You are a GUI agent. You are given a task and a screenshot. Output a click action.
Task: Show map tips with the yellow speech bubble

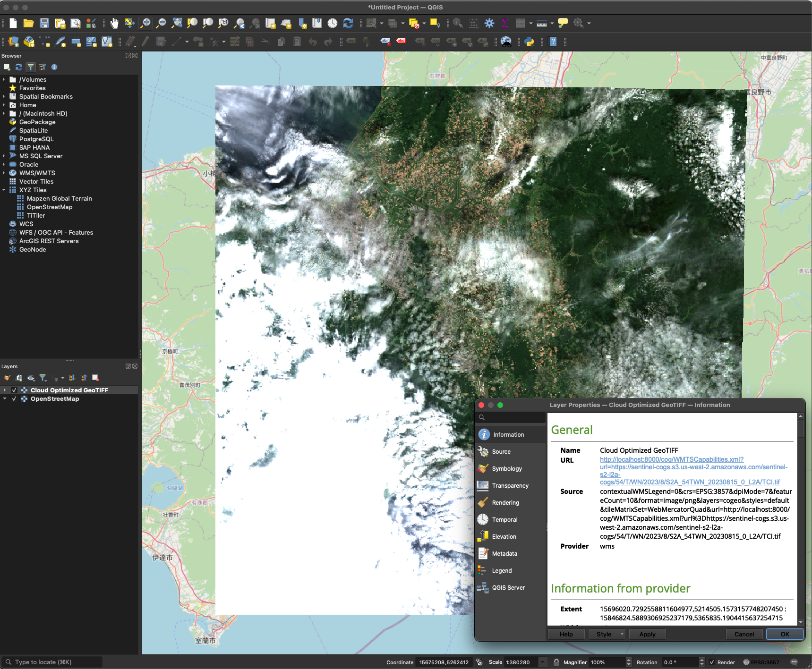point(563,23)
